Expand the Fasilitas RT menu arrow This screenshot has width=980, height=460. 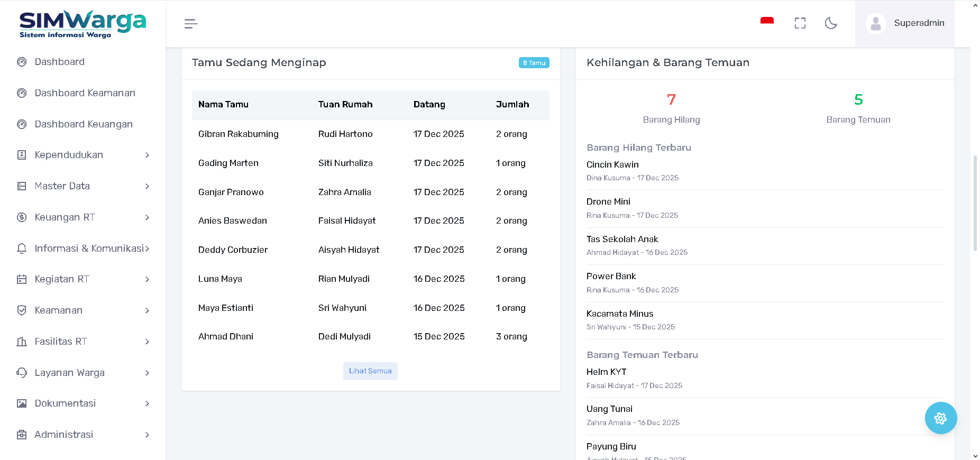(x=147, y=342)
